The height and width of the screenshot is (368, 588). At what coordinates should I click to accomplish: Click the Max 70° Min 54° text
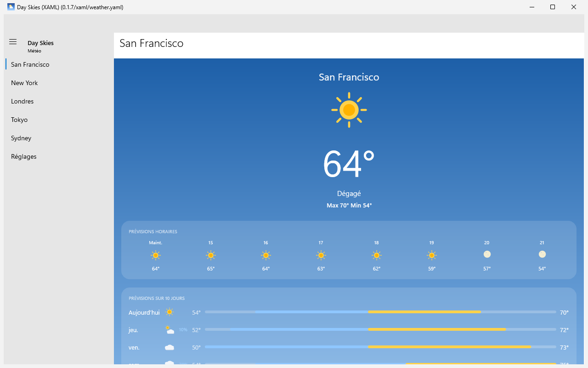(349, 206)
